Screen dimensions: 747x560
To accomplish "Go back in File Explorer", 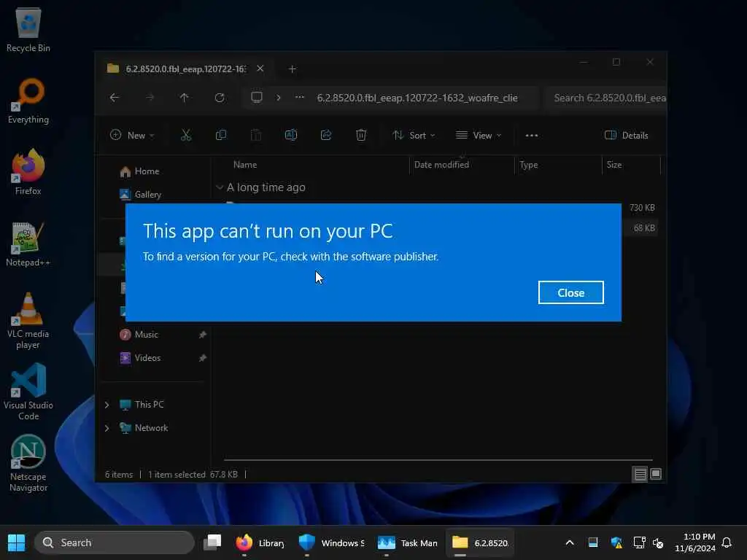I will pos(115,98).
